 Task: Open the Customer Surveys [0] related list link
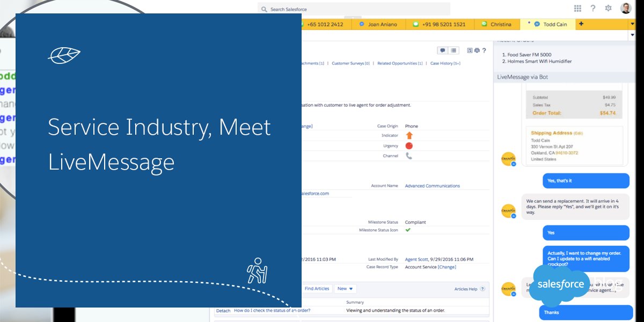352,63
